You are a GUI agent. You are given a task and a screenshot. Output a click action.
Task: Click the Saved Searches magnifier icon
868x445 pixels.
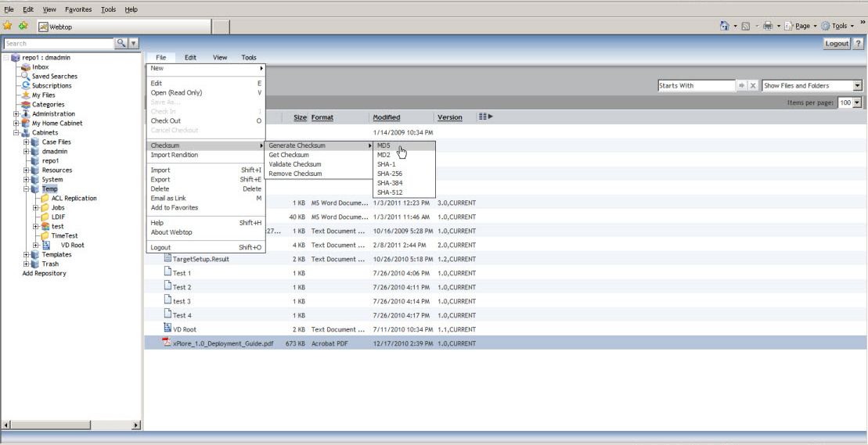pyautogui.click(x=26, y=77)
